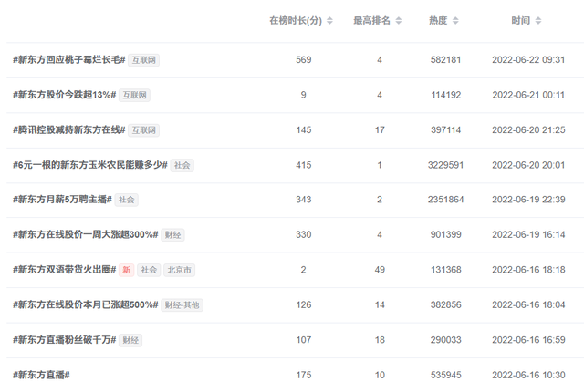
Task: Open topic #新东方在线股价一周大涨超300%#
Action: (x=86, y=234)
